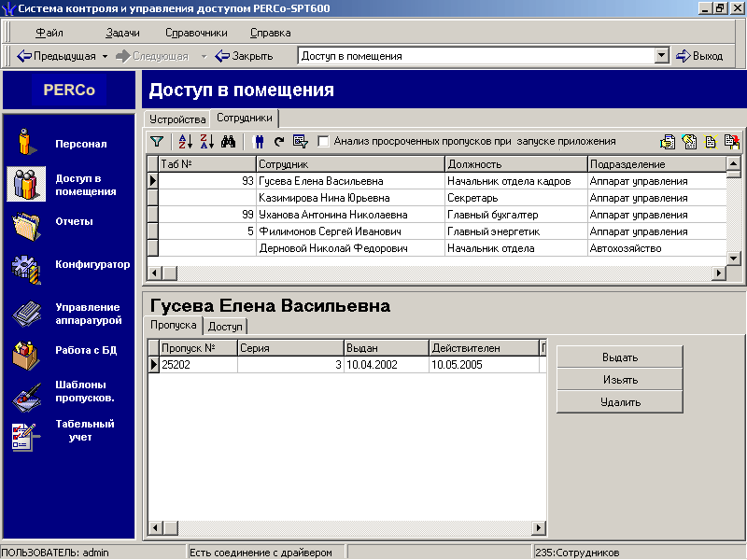The height and width of the screenshot is (560, 747).
Task: Open the Задачи menu
Action: coord(122,33)
